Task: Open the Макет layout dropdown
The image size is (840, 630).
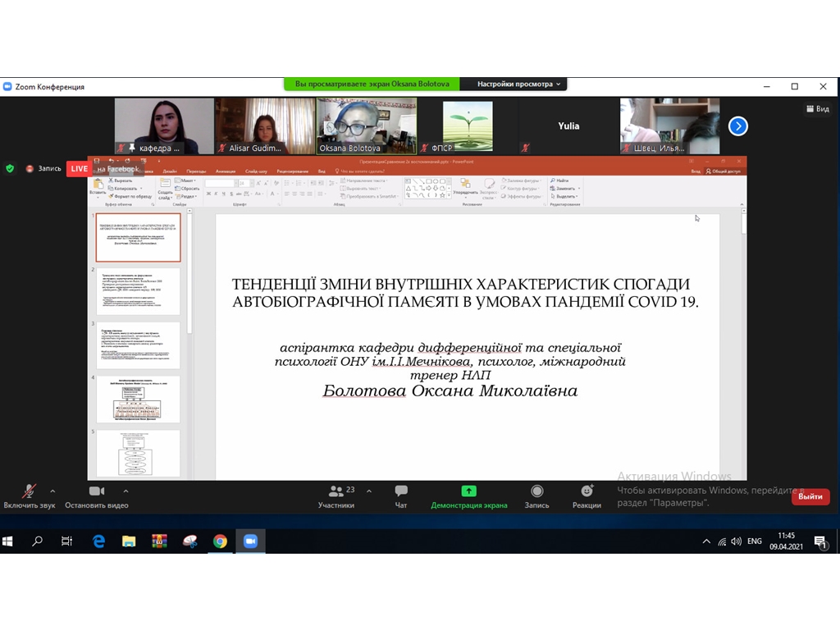Action: [x=185, y=180]
